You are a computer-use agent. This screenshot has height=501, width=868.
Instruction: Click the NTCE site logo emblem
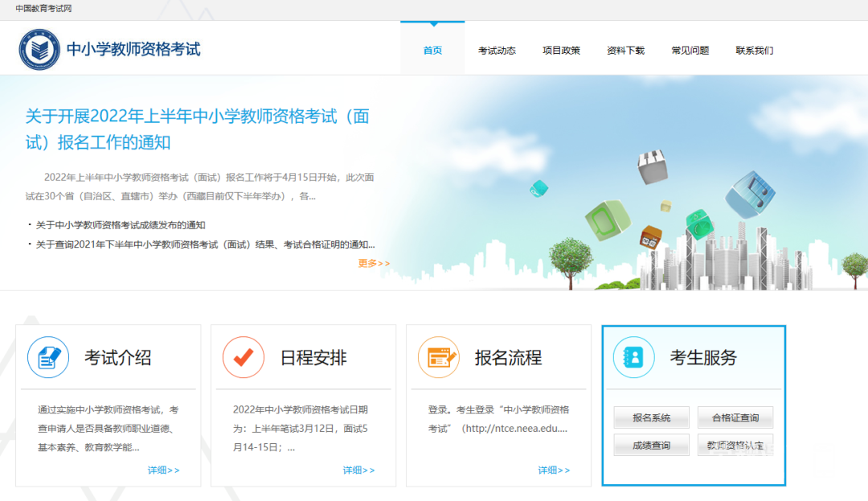click(39, 49)
